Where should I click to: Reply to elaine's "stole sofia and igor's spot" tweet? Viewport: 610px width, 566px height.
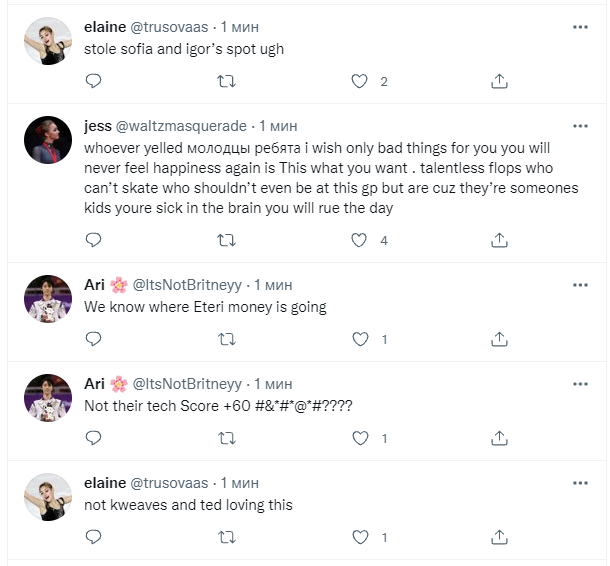(x=93, y=81)
